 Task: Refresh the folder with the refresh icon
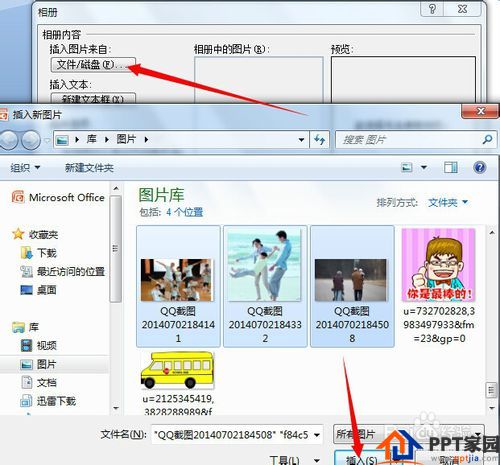click(319, 140)
